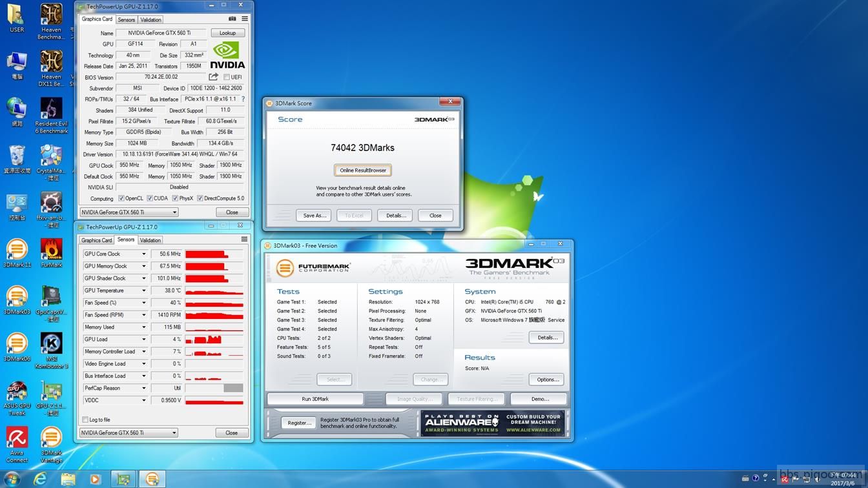The width and height of the screenshot is (868, 488).
Task: Open the CrystalMark desktop shortcut
Action: [x=51, y=162]
